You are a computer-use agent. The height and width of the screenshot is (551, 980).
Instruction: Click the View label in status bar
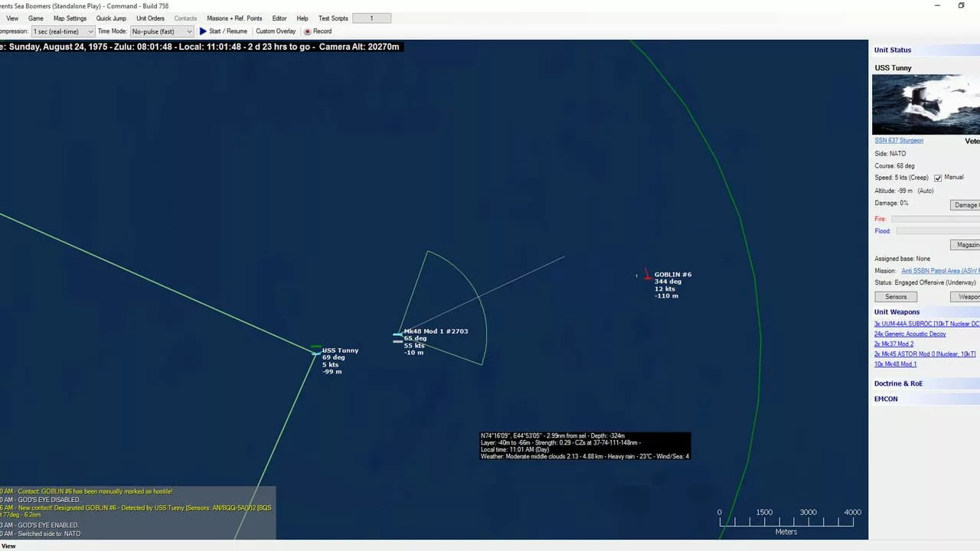[x=8, y=546]
